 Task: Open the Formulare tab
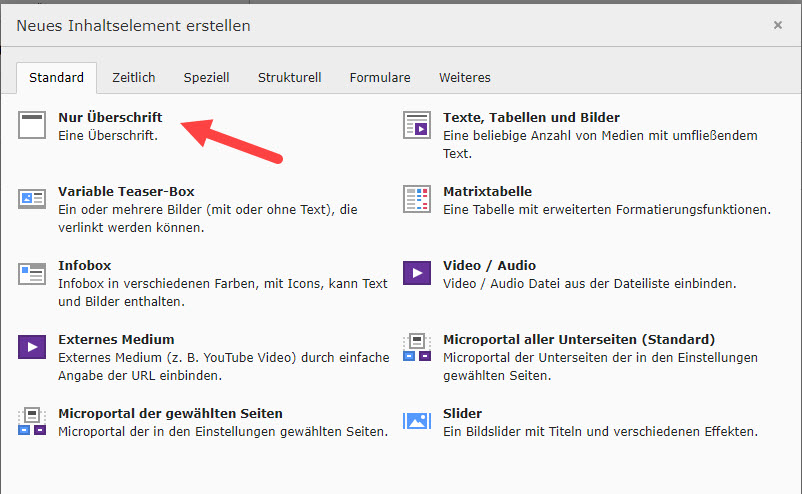tap(380, 77)
